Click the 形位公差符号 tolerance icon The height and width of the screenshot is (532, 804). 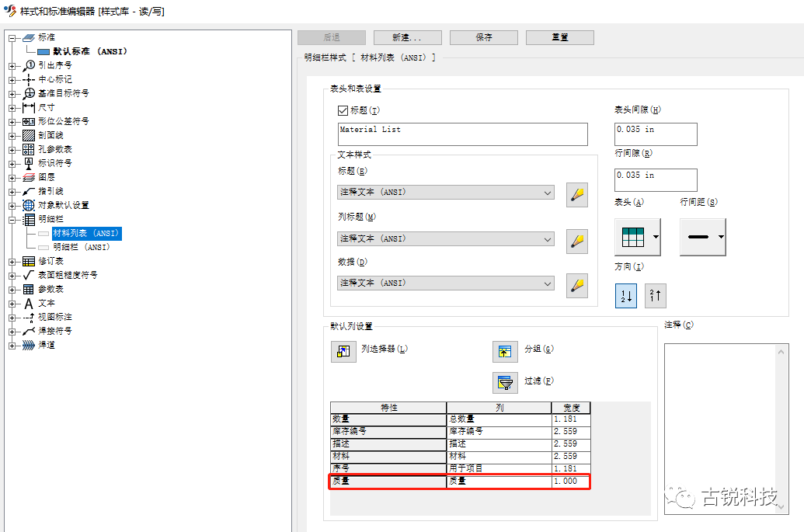[x=29, y=121]
